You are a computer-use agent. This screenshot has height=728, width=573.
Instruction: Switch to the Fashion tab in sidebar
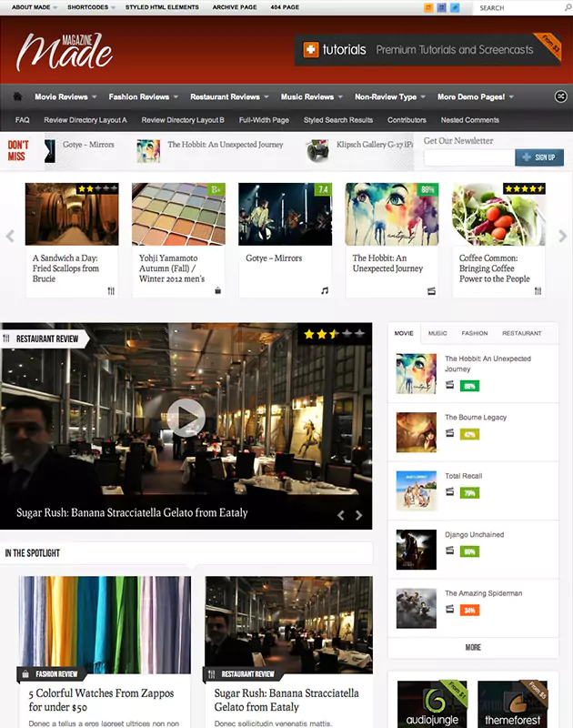pos(475,333)
